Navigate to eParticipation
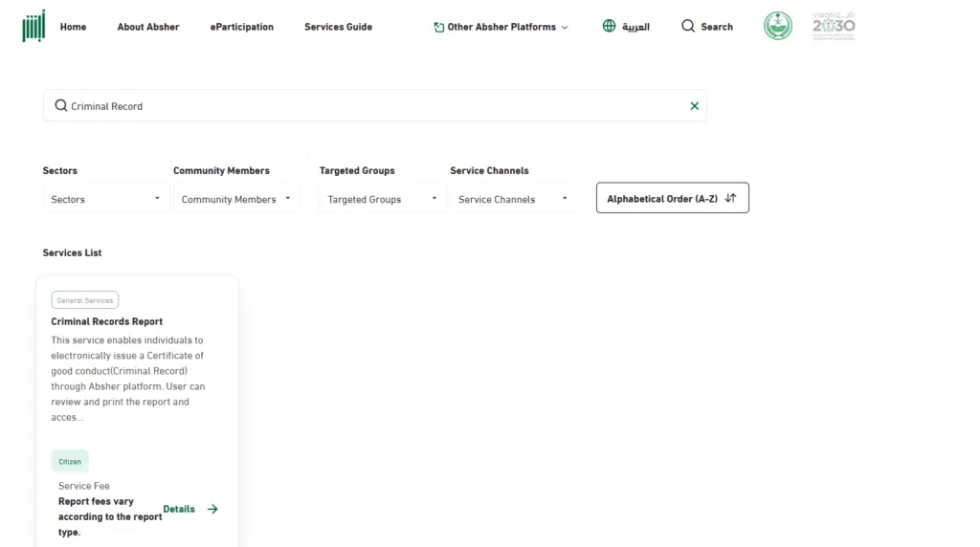The height and width of the screenshot is (547, 980). pos(241,27)
